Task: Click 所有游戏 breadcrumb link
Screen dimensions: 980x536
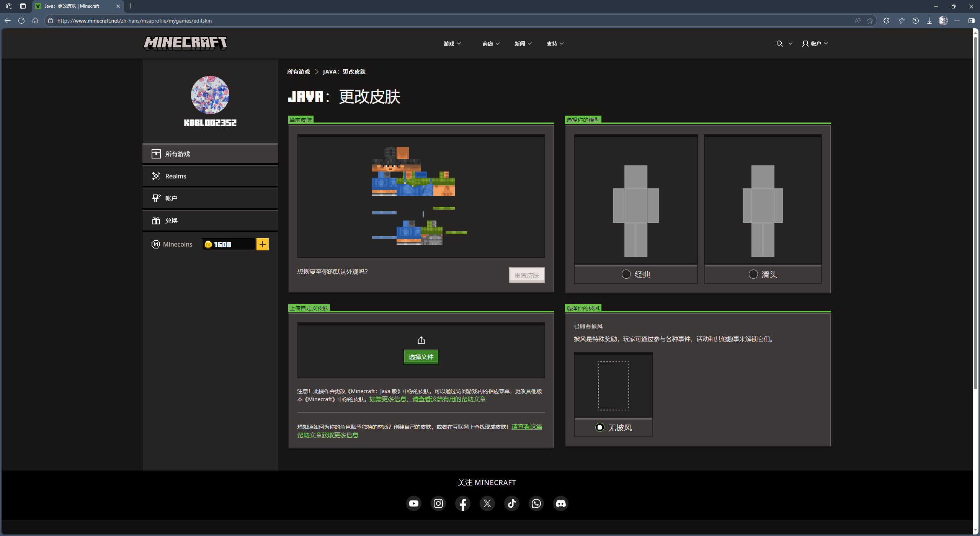Action: pyautogui.click(x=298, y=72)
